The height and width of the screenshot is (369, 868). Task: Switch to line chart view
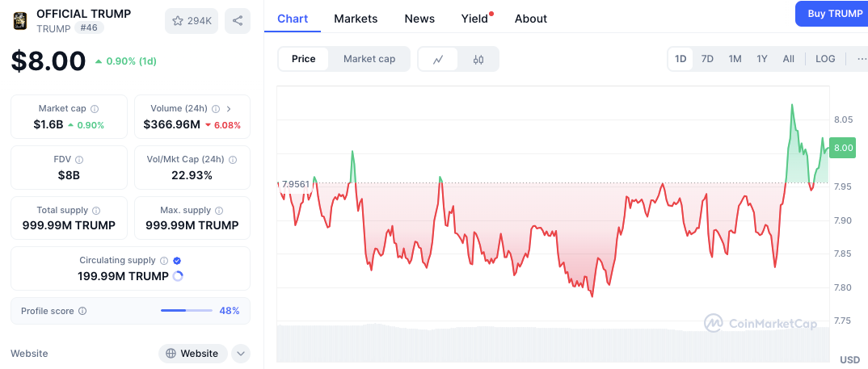438,59
